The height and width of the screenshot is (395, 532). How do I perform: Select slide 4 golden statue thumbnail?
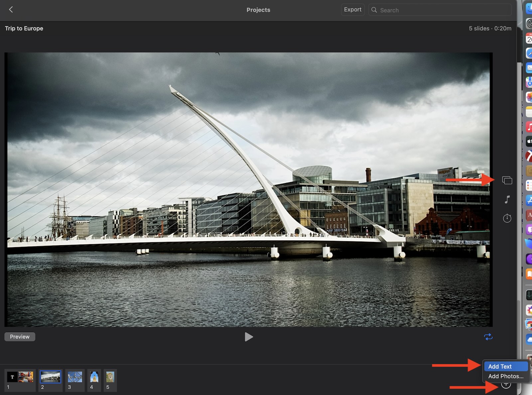coord(94,377)
